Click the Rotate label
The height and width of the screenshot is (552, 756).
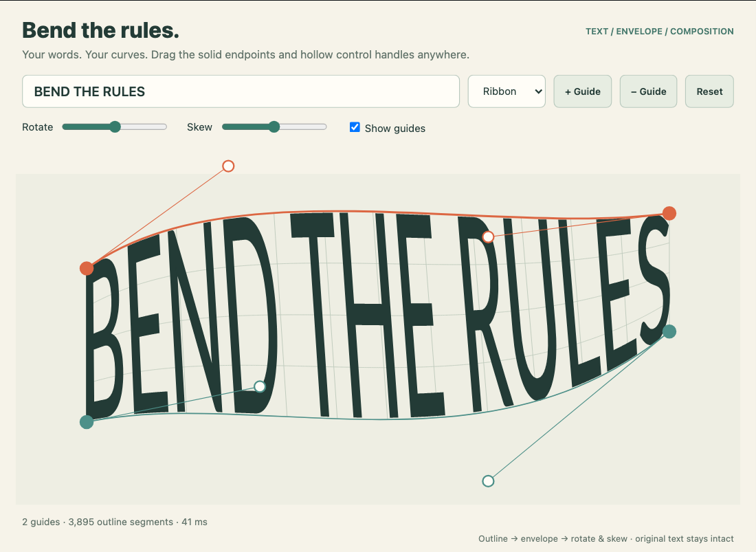click(38, 126)
